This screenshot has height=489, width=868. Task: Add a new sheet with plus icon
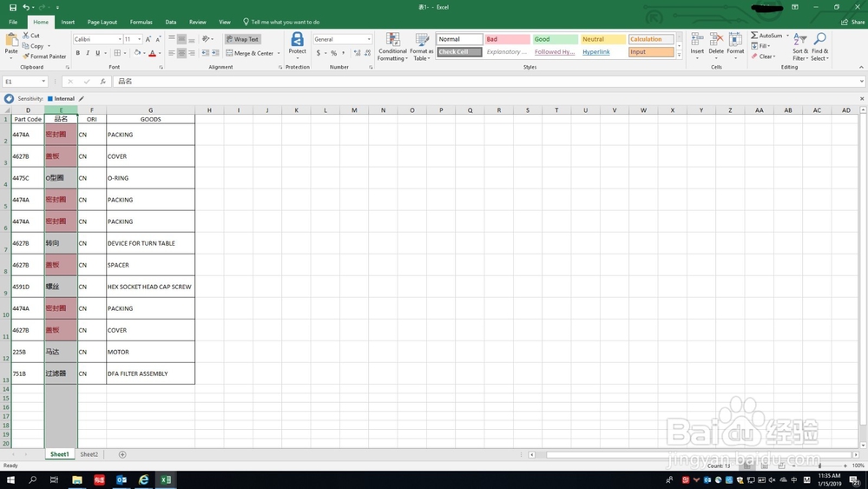pos(122,454)
